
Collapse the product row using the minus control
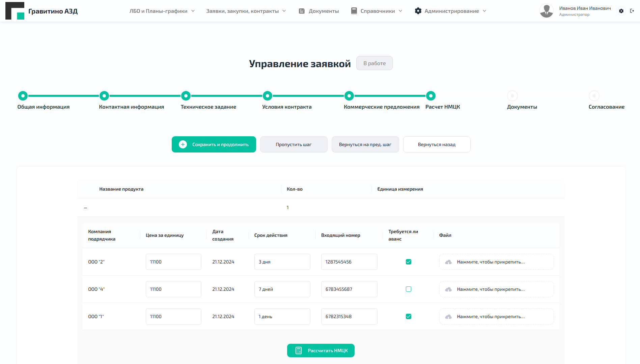(85, 207)
